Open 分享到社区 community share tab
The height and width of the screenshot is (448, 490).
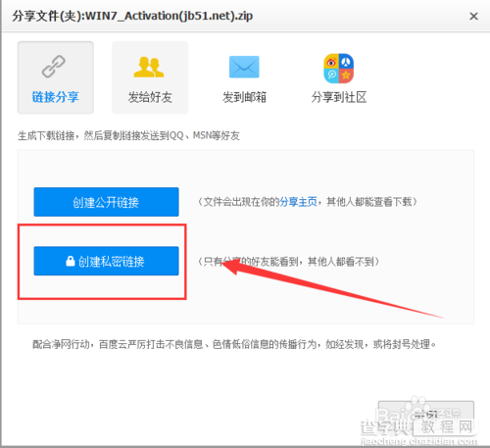(339, 77)
